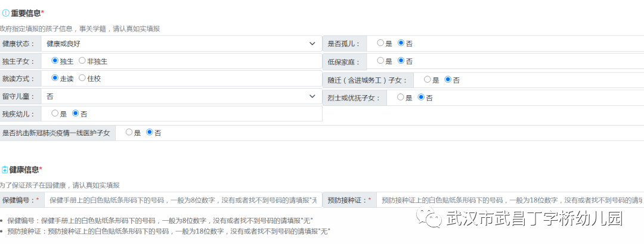
Task: Select 住校 for 就读方式
Action: click(82, 78)
